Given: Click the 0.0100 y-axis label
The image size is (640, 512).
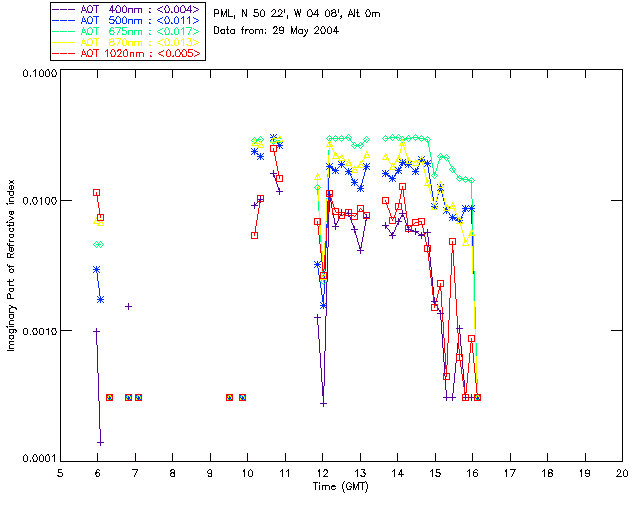Looking at the screenshot, I should 39,201.
